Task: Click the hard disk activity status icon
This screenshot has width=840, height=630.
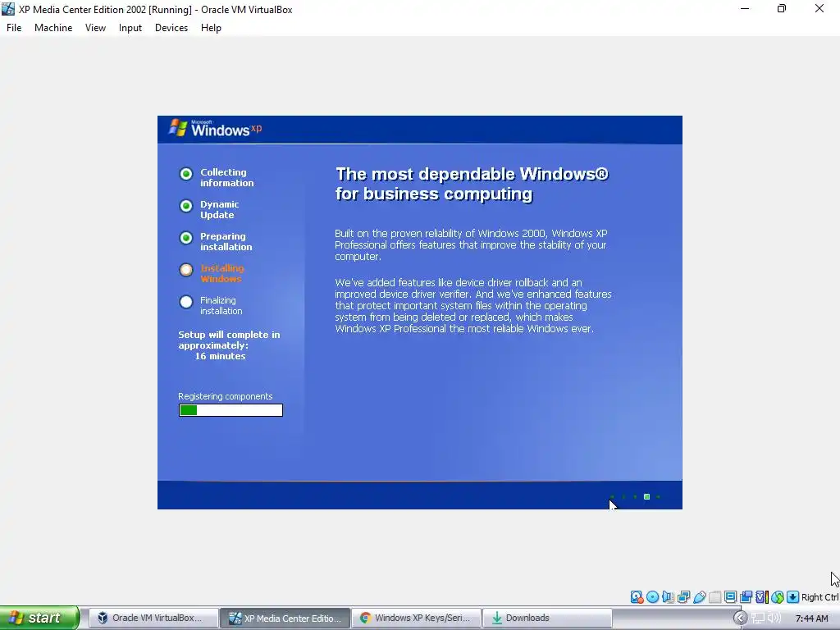Action: point(637,597)
